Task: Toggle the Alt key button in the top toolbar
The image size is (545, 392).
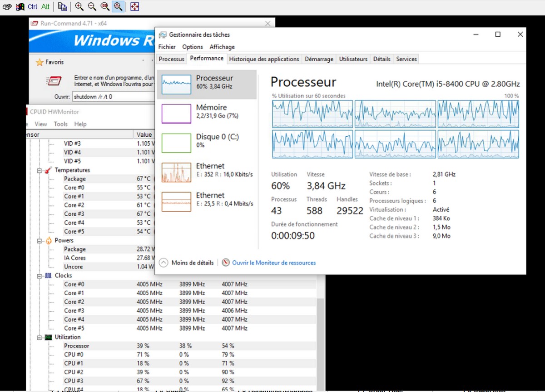Action: pyautogui.click(x=45, y=6)
